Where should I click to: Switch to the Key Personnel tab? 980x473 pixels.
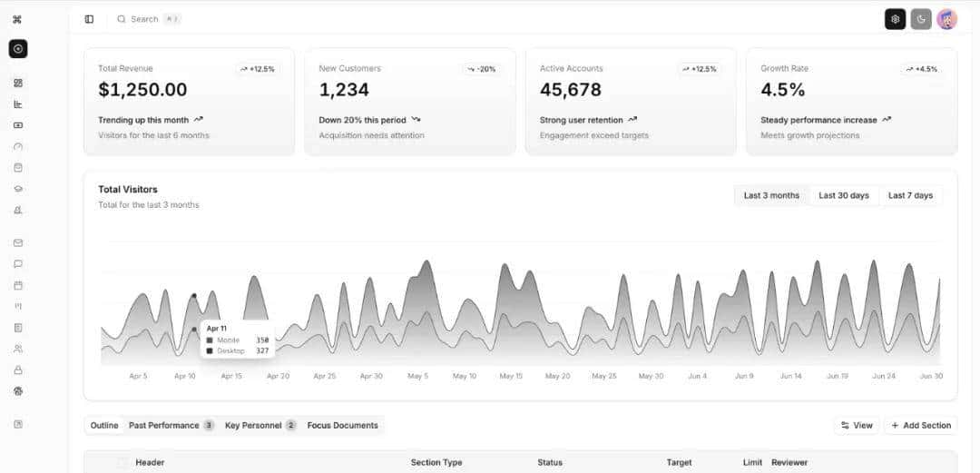point(260,426)
